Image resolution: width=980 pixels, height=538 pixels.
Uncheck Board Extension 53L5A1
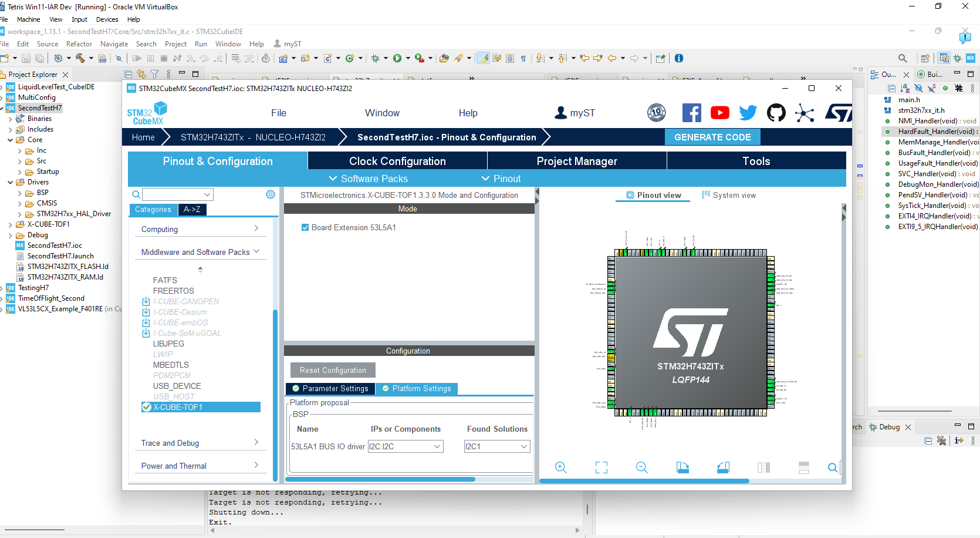(306, 227)
